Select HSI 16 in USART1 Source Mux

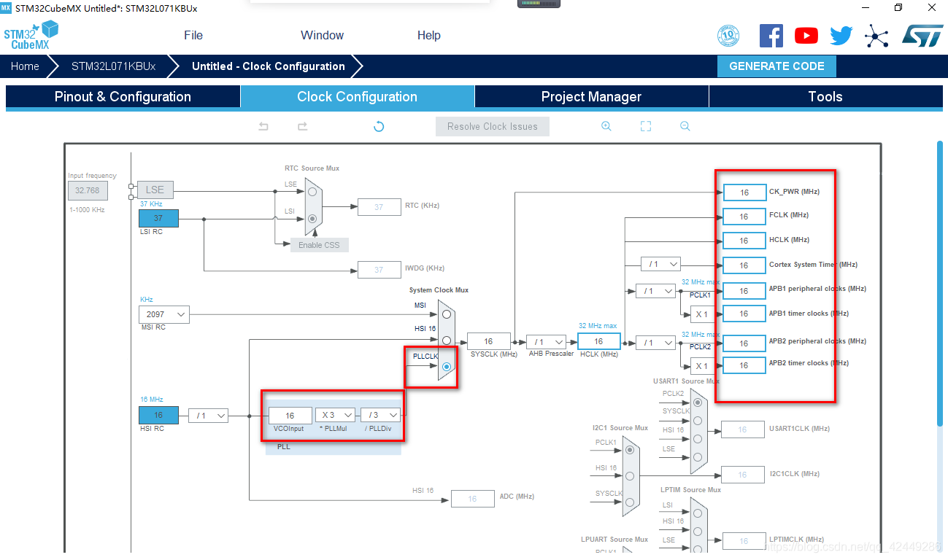point(698,439)
